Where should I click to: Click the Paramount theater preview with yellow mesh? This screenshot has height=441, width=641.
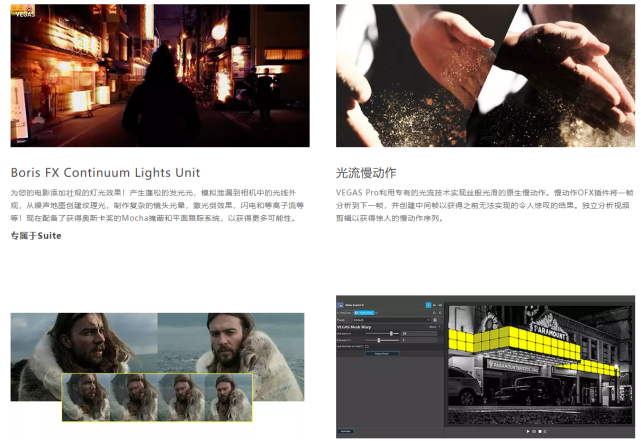point(540,365)
